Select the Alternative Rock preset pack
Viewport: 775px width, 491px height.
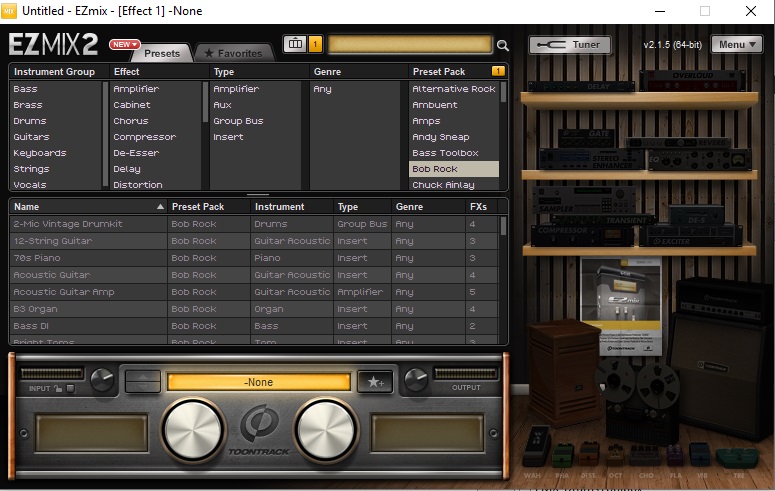point(454,89)
